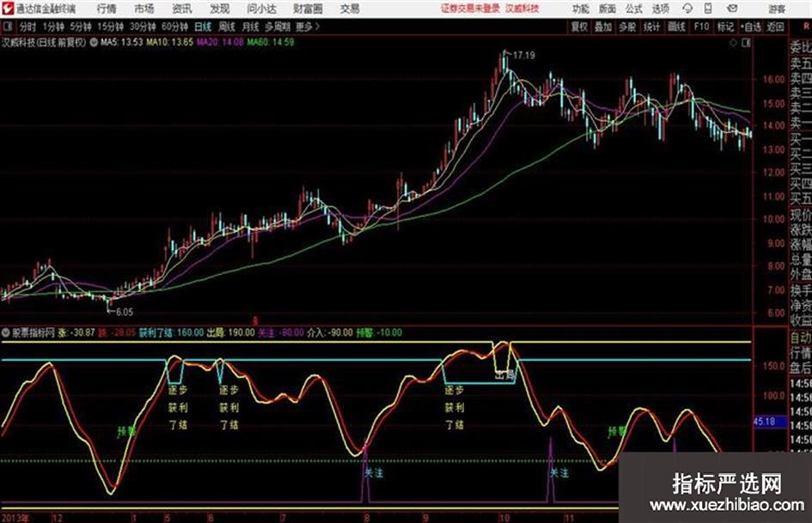Open the 问小达 menu
Viewport: 812px width, 523px height.
(261, 9)
